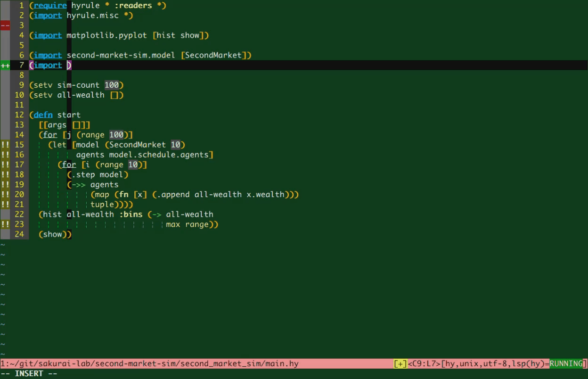Click the underlined 'require' keyword on line 1
Screen dimensions: 588x379
click(x=50, y=5)
